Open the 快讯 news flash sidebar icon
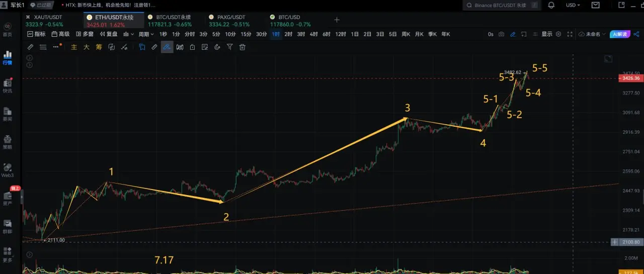 pyautogui.click(x=7, y=86)
